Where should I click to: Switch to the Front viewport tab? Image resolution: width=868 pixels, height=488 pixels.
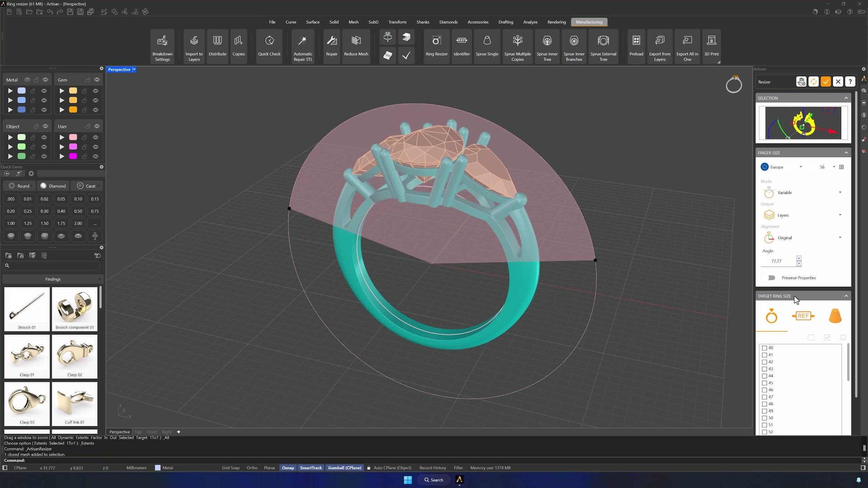[152, 432]
